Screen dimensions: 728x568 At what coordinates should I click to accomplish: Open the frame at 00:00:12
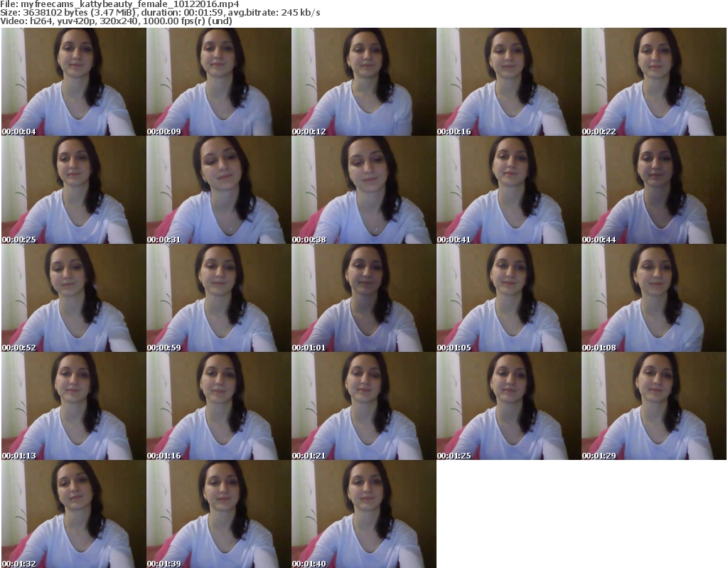[364, 82]
